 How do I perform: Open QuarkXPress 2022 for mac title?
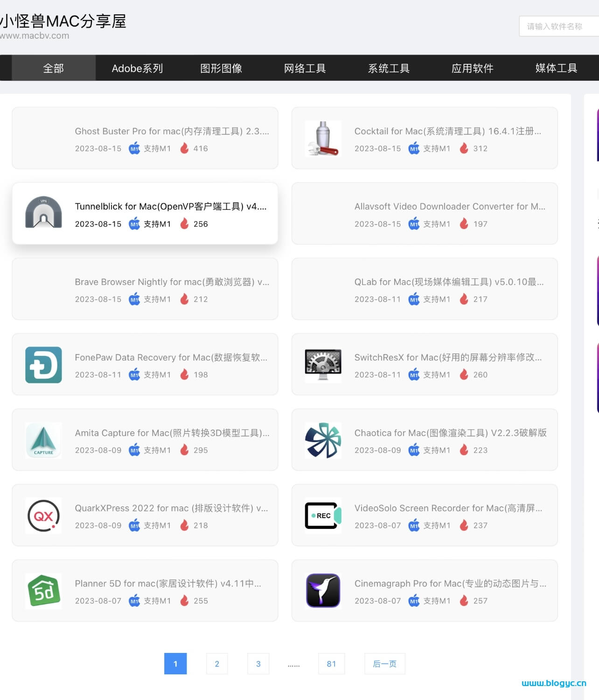[172, 508]
